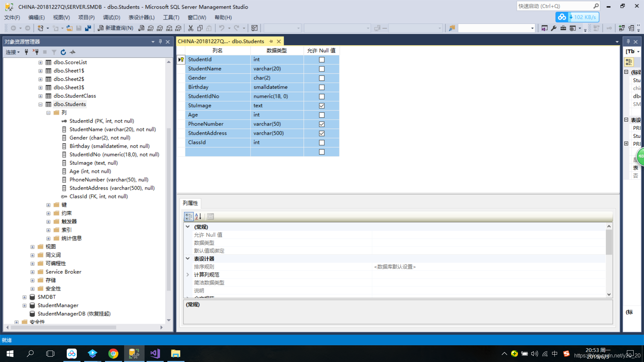
Task: Click the 新建查询 (New Query) toolbar button
Action: [x=115, y=28]
